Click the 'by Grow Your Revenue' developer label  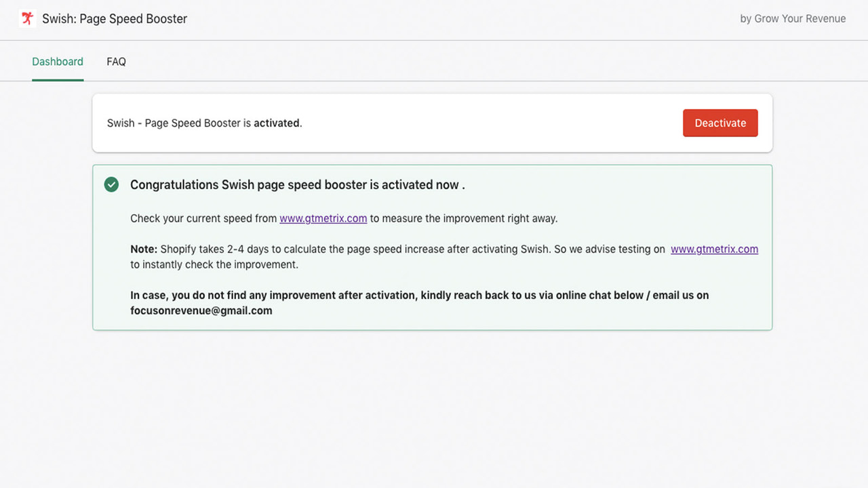[793, 18]
